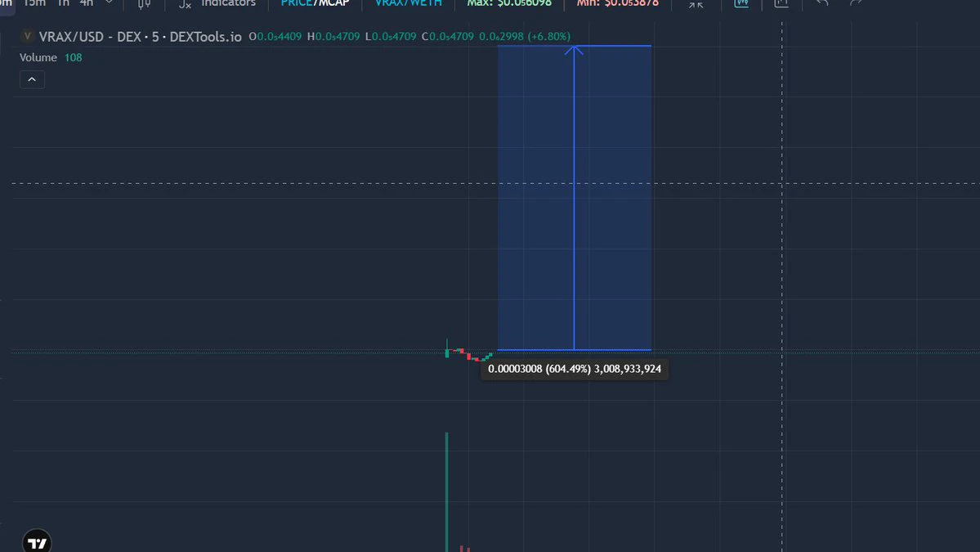Viewport: 980px width, 552px height.
Task: Open the Indicators panel
Action: (x=228, y=3)
